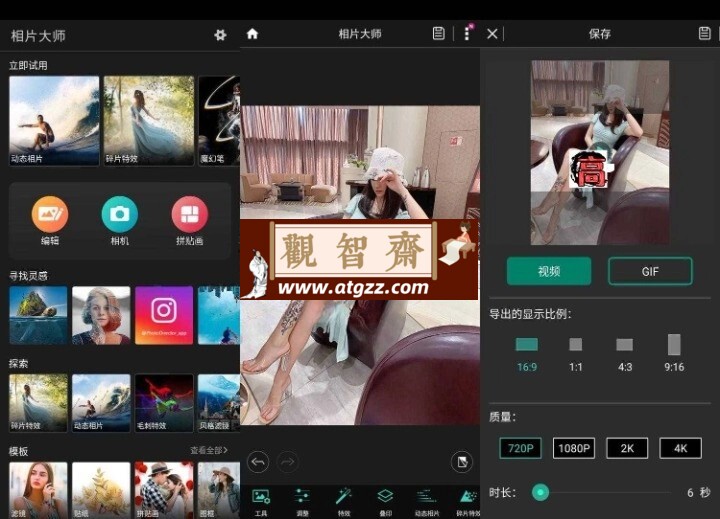Click the export preview image in save panel

(600, 152)
